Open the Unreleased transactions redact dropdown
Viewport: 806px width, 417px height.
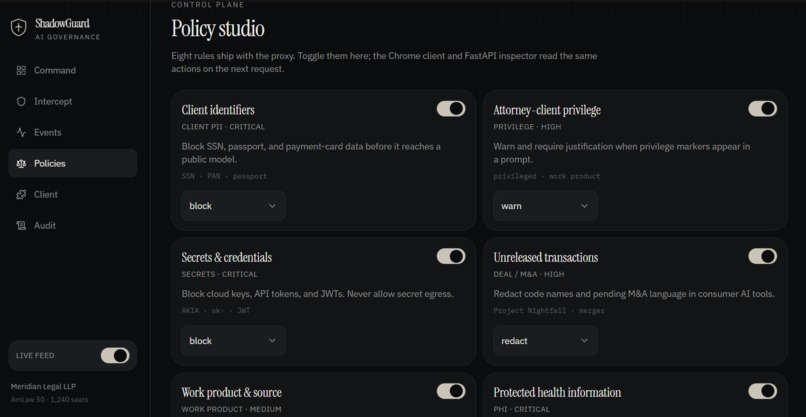pos(545,340)
